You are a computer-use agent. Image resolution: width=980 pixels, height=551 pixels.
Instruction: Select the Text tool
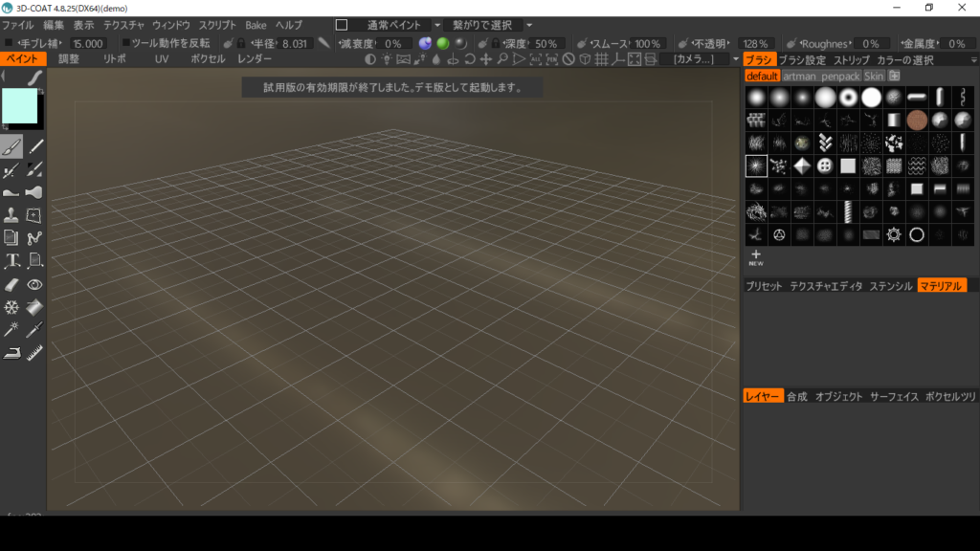point(11,261)
